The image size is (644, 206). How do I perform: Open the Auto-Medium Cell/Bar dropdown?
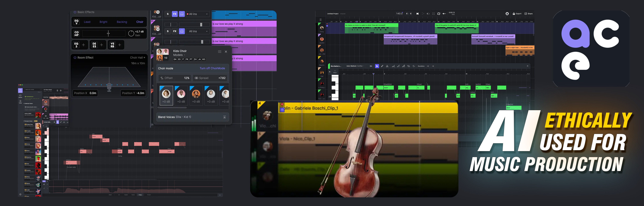point(355,66)
